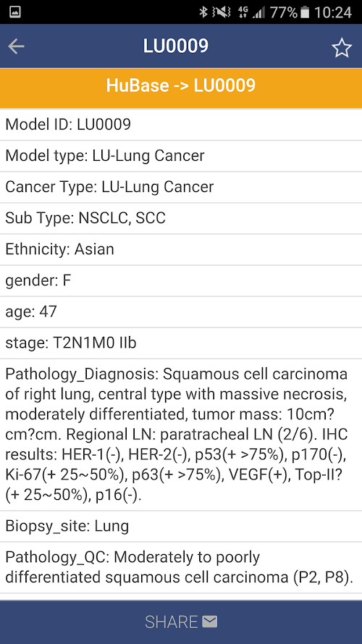Tap the signal strength bars icon
This screenshot has height=644, width=362.
point(258,13)
